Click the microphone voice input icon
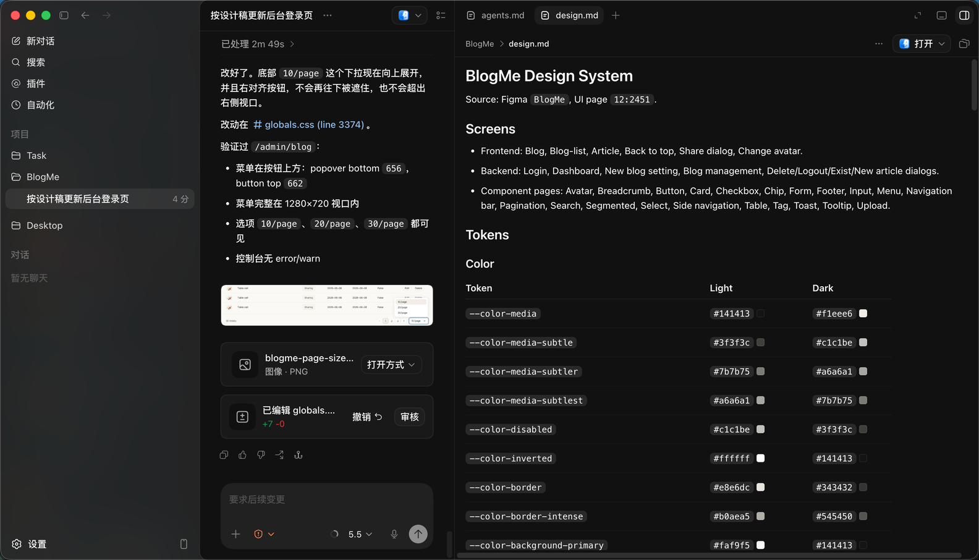Viewport: 979px width, 560px height. [x=394, y=534]
